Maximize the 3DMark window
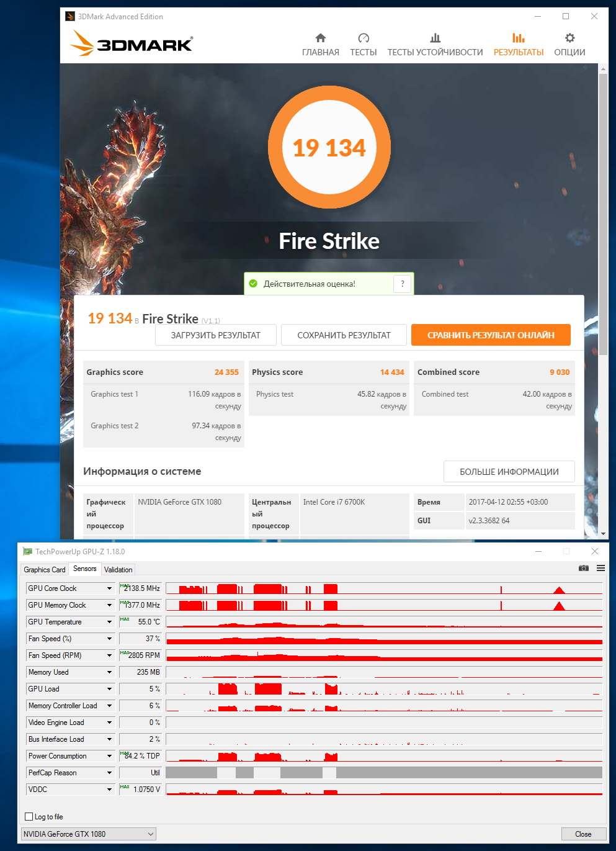Screen dimensions: 616x851 pos(566,17)
